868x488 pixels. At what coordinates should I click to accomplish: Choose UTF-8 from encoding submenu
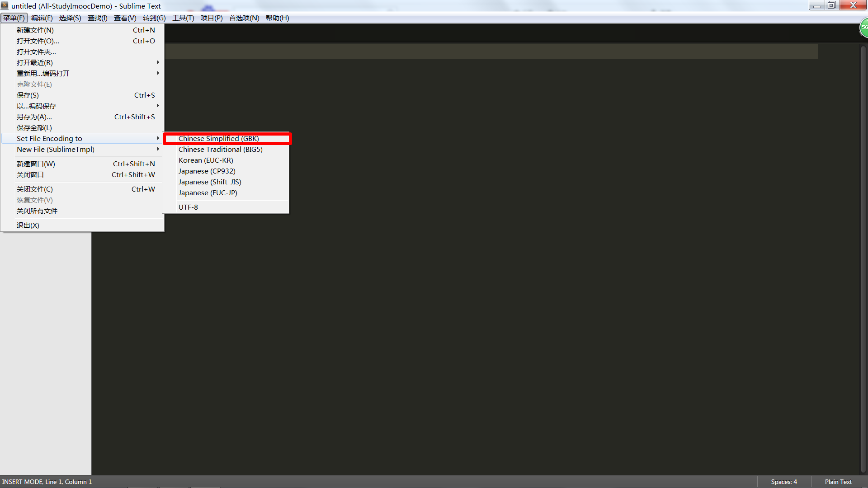[x=188, y=207]
